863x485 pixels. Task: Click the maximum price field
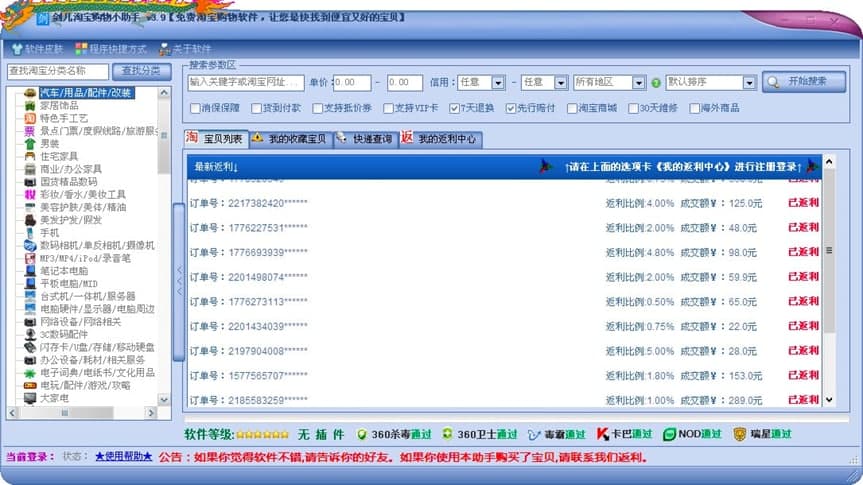[x=405, y=83]
